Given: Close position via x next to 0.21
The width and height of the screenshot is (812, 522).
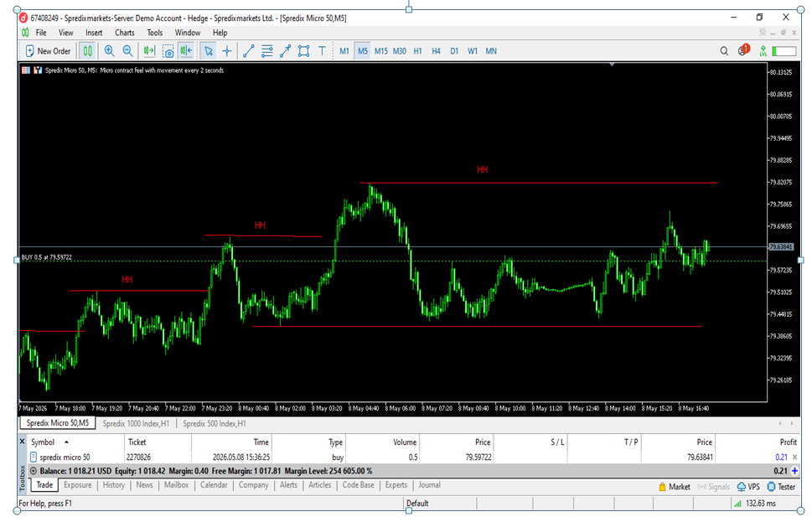Looking at the screenshot, I should [x=795, y=457].
